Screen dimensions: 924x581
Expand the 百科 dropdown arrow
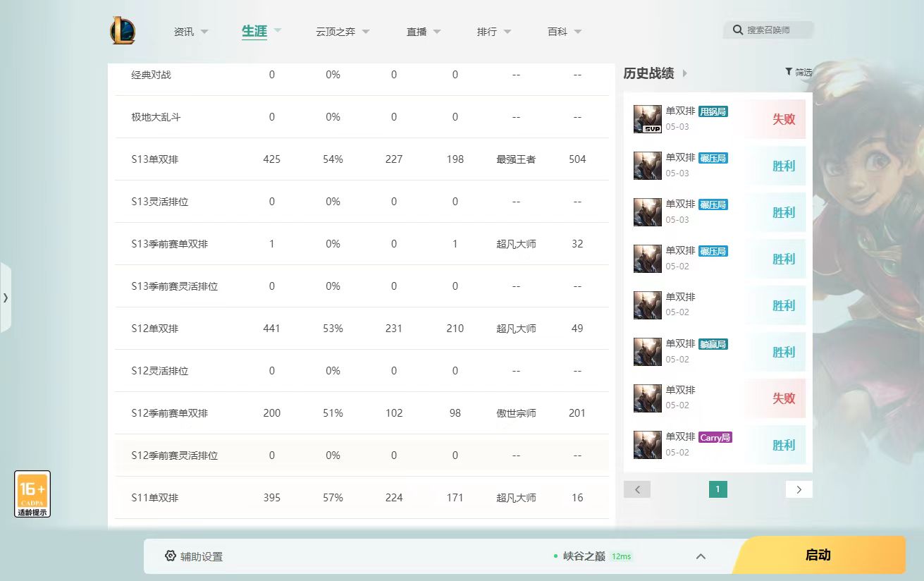578,32
